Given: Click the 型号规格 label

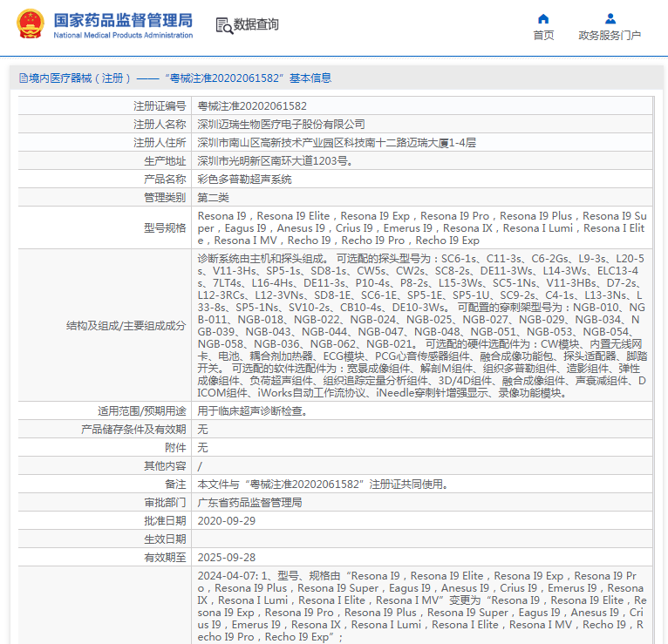Looking at the screenshot, I should [x=165, y=228].
